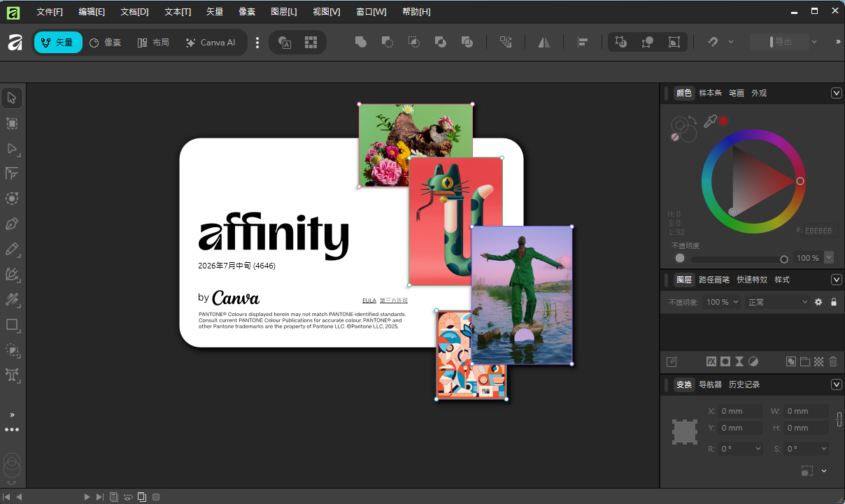
Task: Open the EULA link
Action: tap(369, 301)
